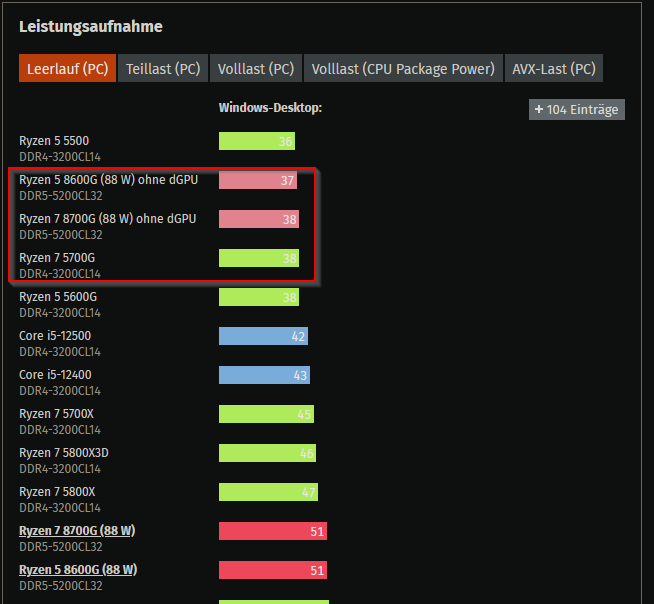Click the Ryzen 7 5700G bar
Image resolution: width=654 pixels, height=604 pixels.
click(259, 258)
